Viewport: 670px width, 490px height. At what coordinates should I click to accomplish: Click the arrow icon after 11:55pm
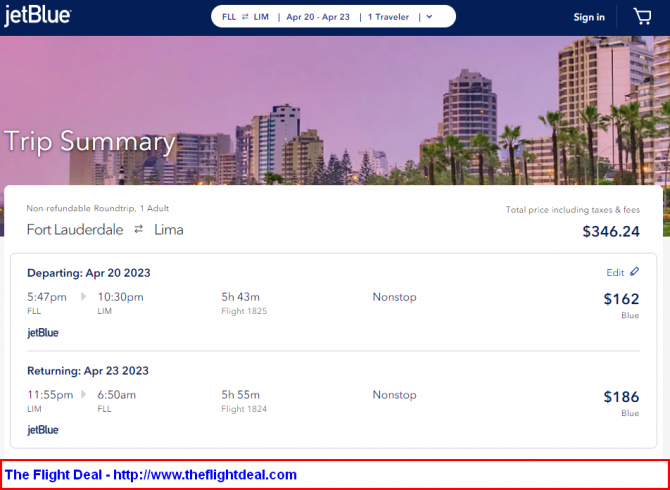[83, 394]
